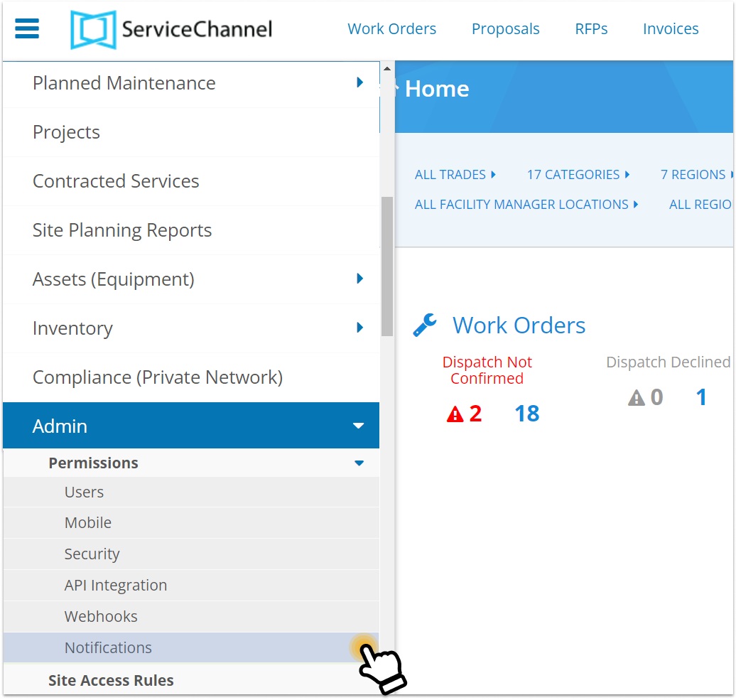Open Webhooks under Permissions
Screen dimensions: 736x700
192,616
